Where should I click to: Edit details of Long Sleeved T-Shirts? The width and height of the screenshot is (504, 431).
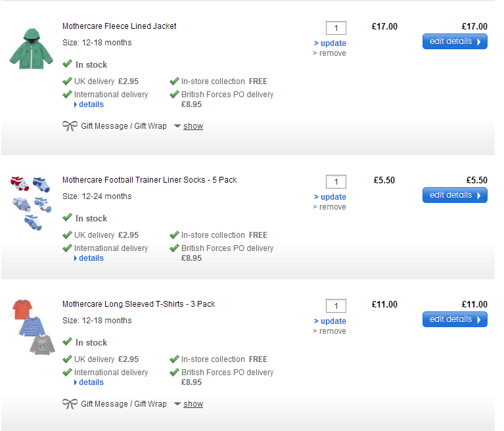click(455, 320)
